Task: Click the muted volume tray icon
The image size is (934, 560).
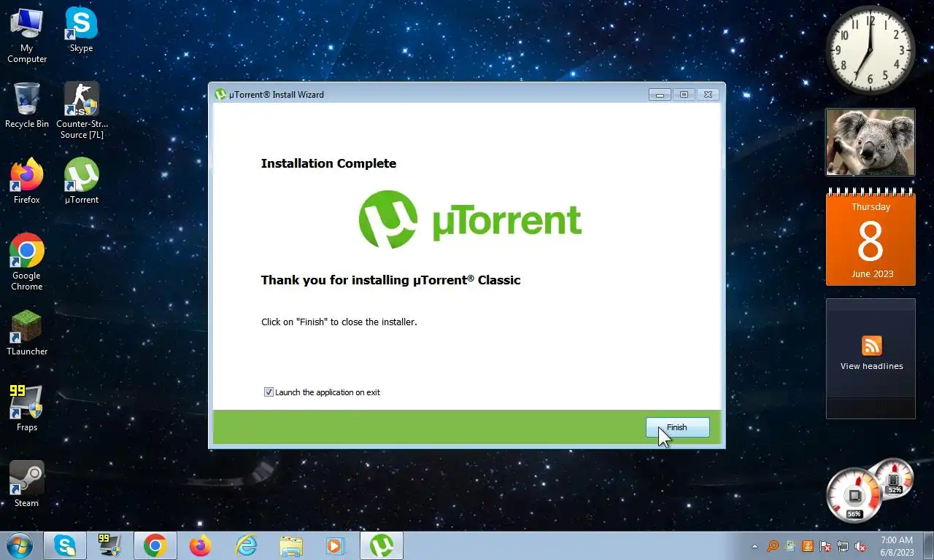Action: 860,546
